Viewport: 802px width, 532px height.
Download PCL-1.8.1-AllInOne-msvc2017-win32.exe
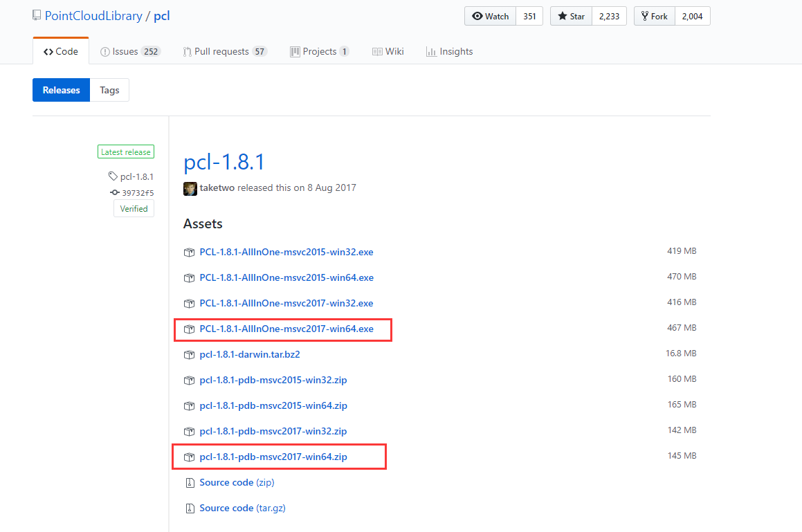pos(286,303)
